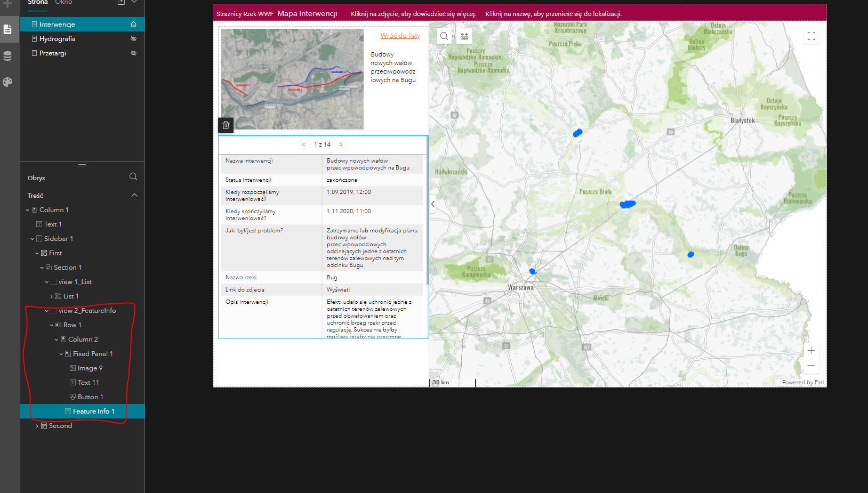Expand the Second tree node

click(37, 426)
